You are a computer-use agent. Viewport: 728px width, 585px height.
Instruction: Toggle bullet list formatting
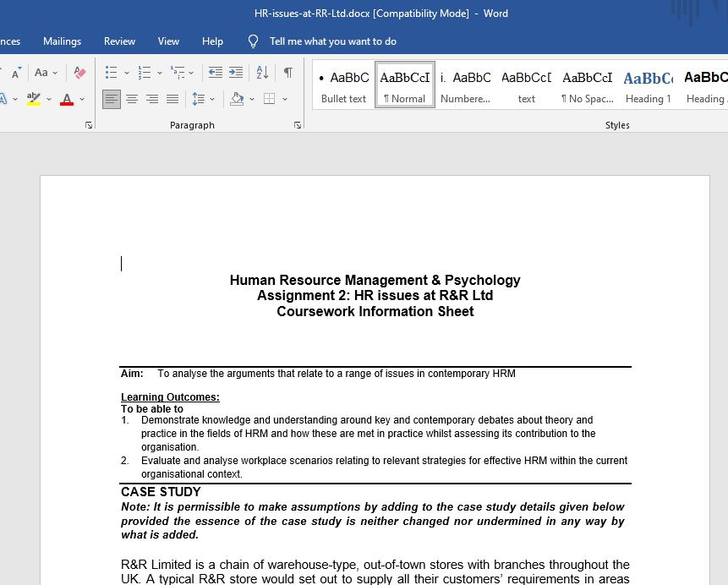pyautogui.click(x=111, y=73)
